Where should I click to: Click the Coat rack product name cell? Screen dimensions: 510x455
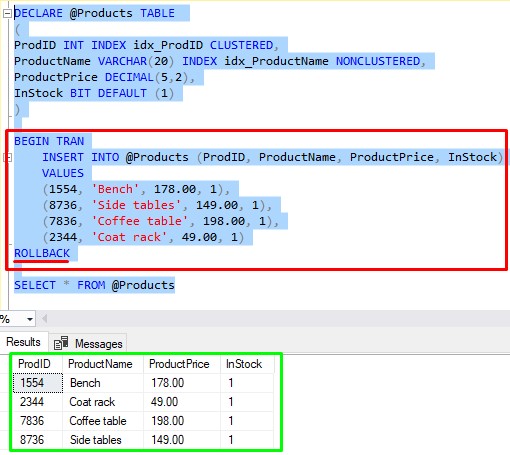[103, 402]
